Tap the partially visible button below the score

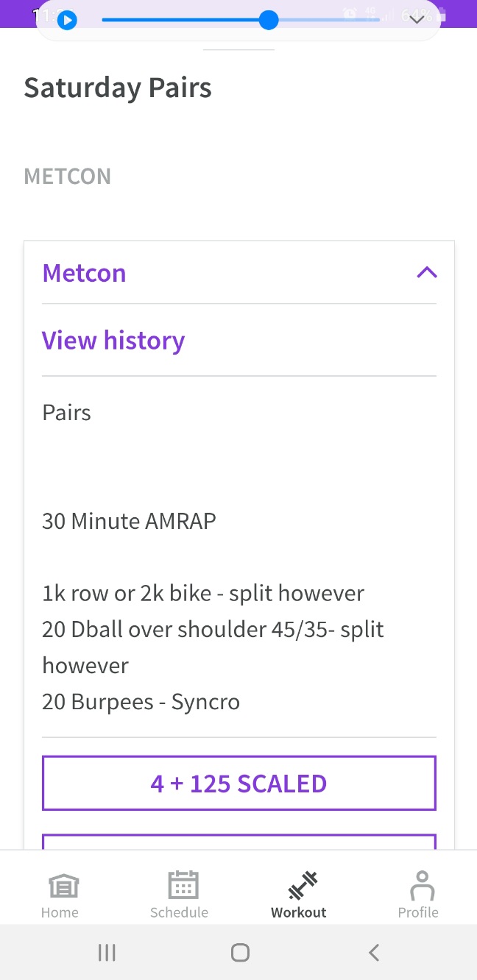point(239,842)
